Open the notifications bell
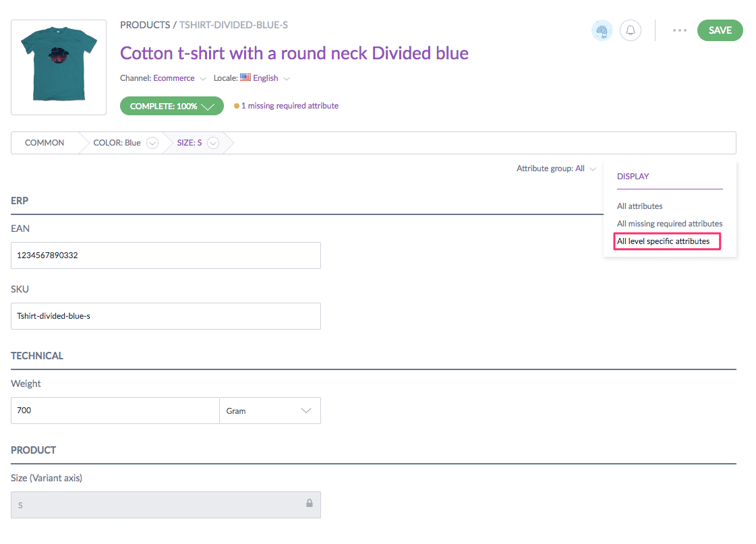 (631, 30)
